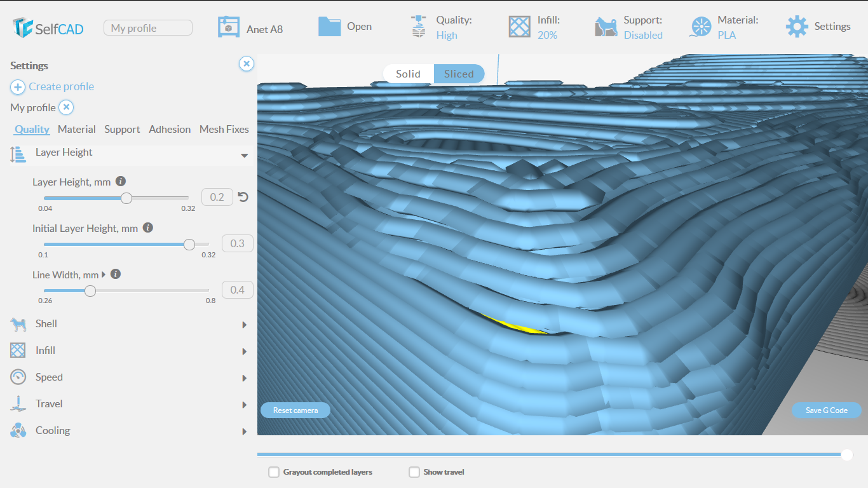Open Infill dropdown showing 20%
868x488 pixels.
tap(547, 35)
